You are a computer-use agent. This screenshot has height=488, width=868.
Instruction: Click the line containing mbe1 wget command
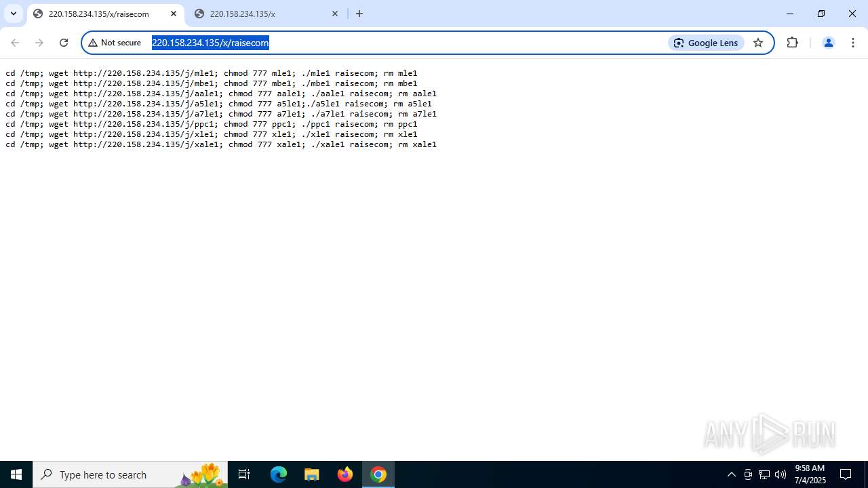click(212, 83)
